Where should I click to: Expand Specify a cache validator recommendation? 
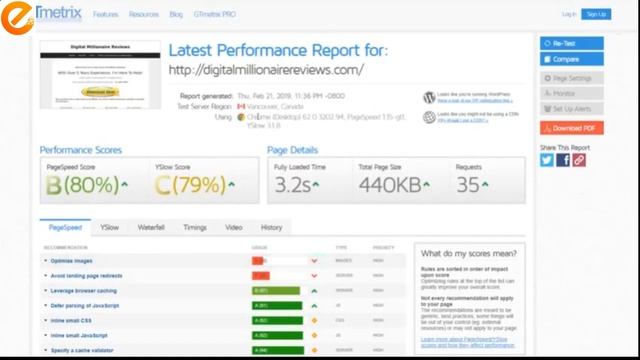[x=82, y=350]
